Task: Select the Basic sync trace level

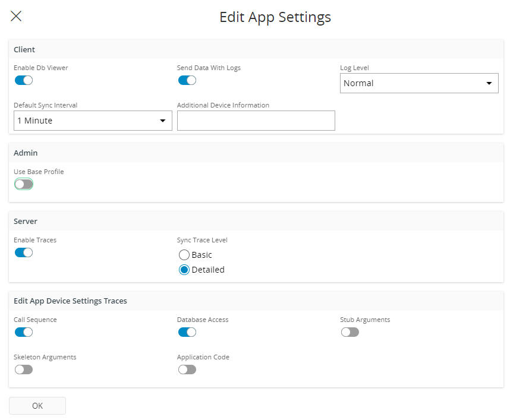Action: coord(184,255)
